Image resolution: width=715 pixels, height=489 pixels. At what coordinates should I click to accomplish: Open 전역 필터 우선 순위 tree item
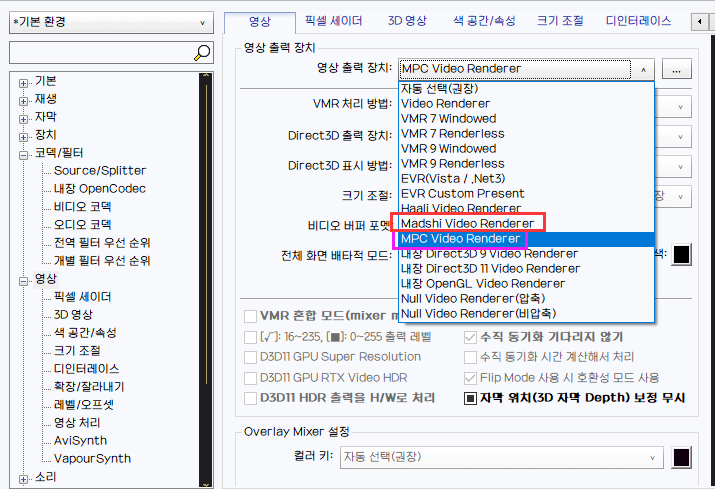pos(102,243)
